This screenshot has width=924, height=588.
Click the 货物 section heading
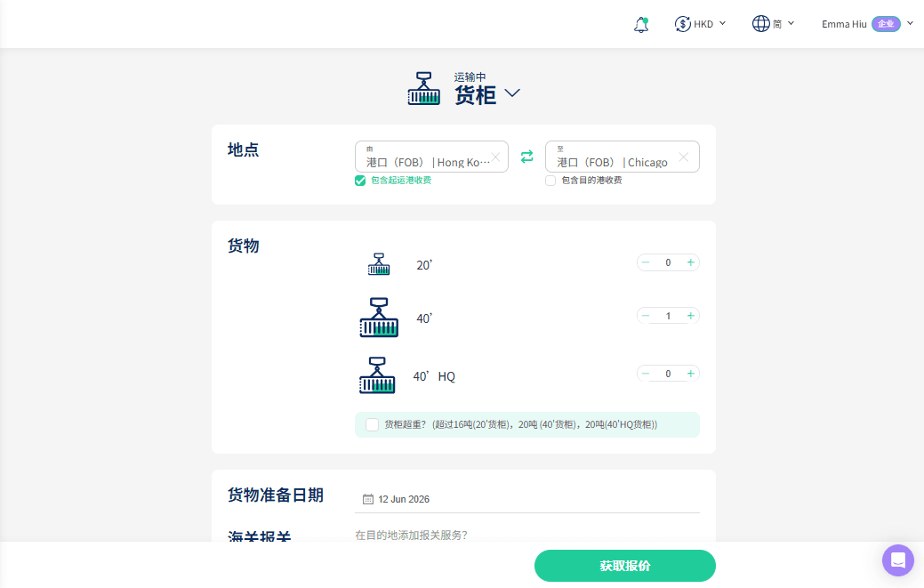244,246
